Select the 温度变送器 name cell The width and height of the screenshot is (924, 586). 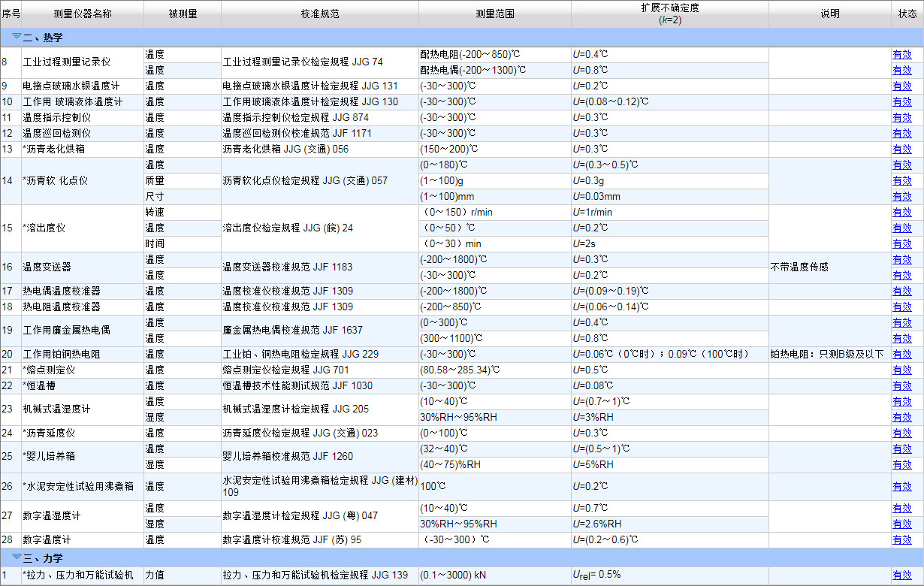click(83, 267)
